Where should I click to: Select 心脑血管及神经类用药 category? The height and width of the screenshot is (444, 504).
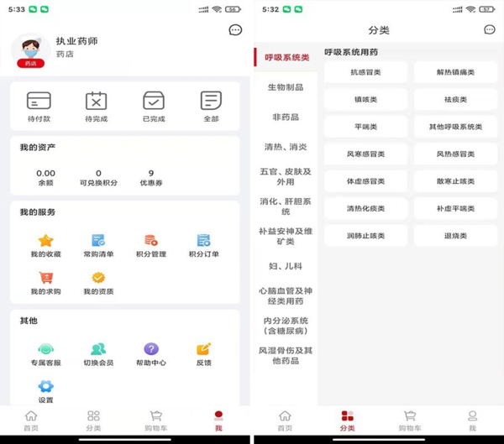coord(286,296)
